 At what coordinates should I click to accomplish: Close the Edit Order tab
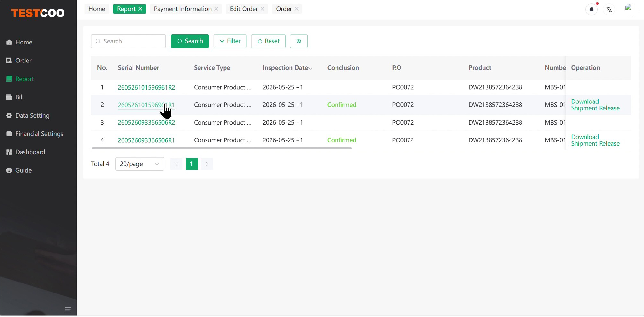pos(262,9)
